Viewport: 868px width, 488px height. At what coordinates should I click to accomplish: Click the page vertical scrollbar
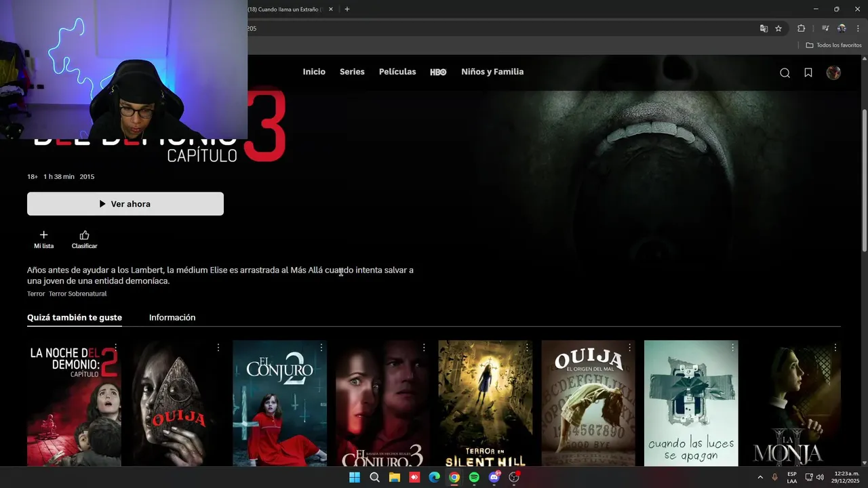tap(864, 180)
